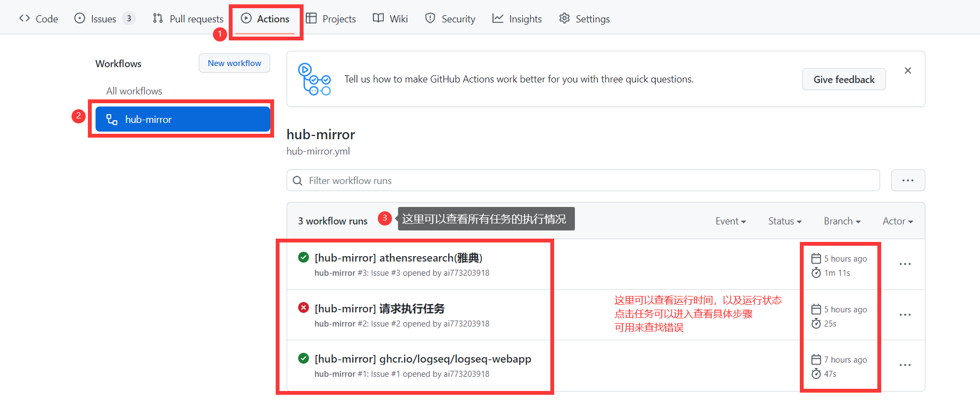
Task: Open three-dot menu for logseq-webapp run
Action: point(905,365)
